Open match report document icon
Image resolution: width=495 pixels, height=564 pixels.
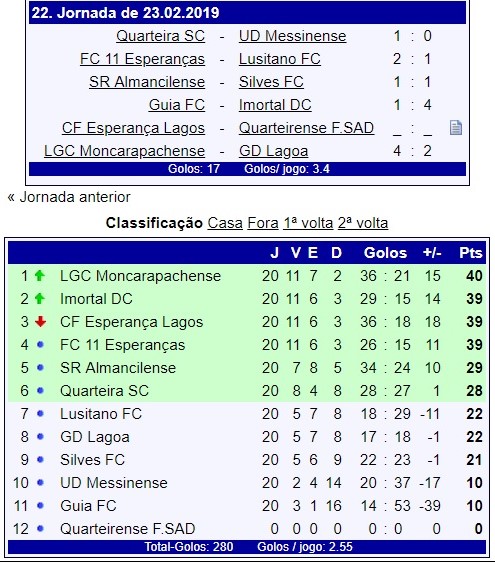[x=456, y=128]
